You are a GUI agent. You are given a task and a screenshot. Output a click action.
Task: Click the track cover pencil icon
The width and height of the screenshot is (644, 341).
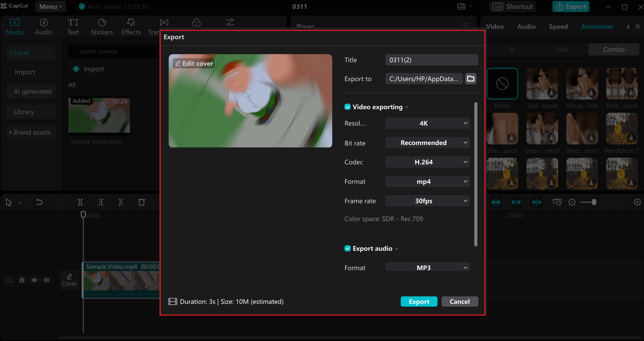click(69, 277)
